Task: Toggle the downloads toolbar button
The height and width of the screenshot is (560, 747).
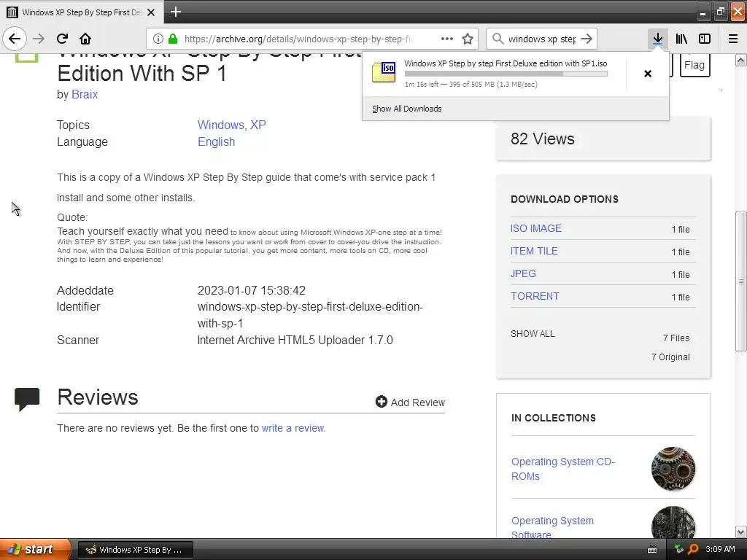Action: point(658,39)
